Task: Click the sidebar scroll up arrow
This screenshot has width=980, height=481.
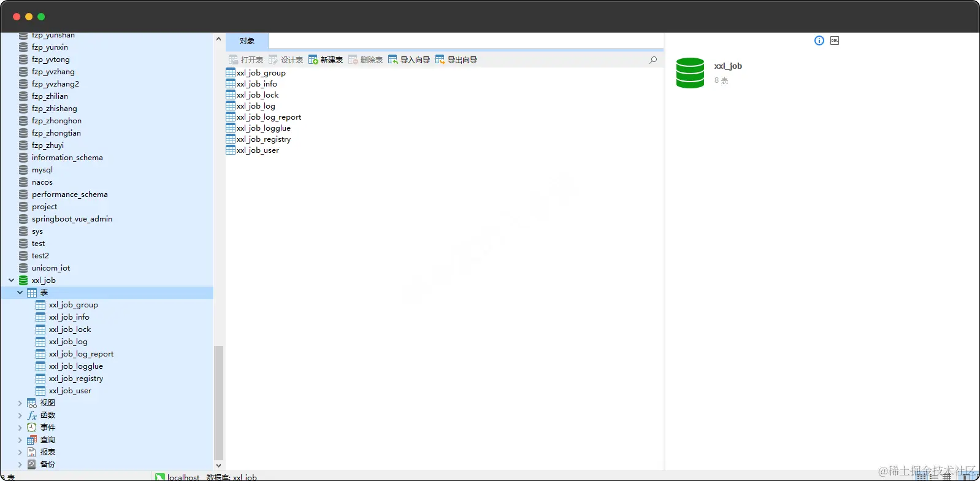Action: pos(218,39)
